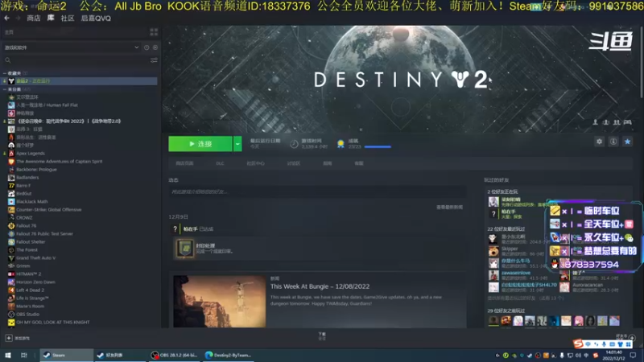Open the 商店页面 store page tab
The width and height of the screenshot is (644, 362).
(184, 163)
